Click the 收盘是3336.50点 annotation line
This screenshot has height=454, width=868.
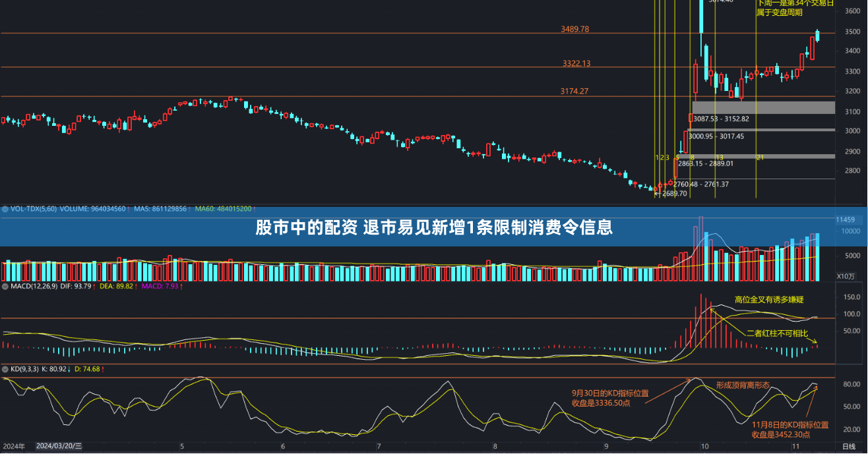601,403
